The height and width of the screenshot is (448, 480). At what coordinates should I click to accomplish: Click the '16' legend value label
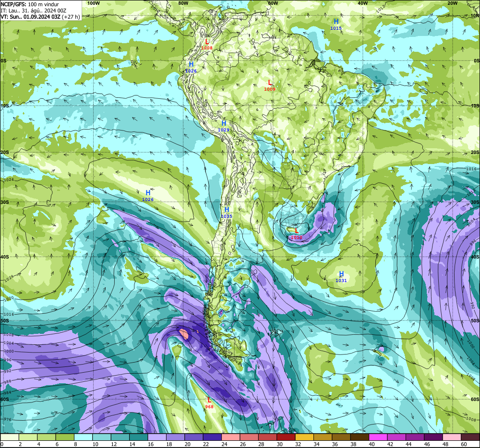click(x=151, y=444)
